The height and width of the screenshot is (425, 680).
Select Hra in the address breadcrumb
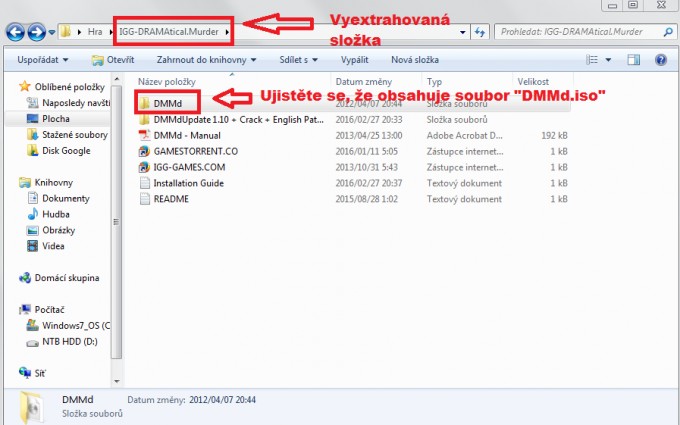click(x=95, y=32)
